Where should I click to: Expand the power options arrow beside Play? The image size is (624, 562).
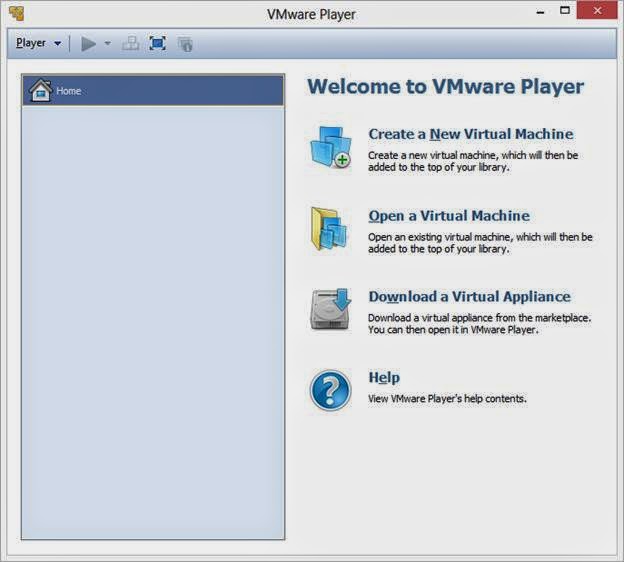point(107,43)
